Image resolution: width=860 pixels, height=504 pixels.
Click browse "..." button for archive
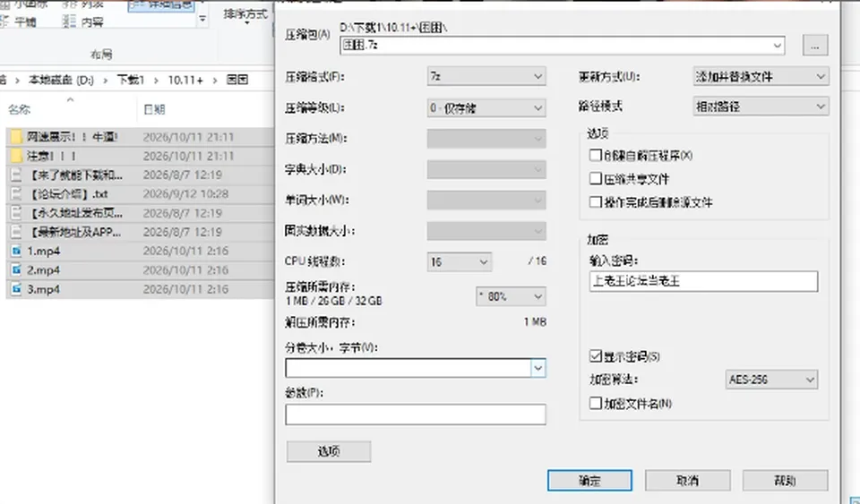tap(815, 46)
